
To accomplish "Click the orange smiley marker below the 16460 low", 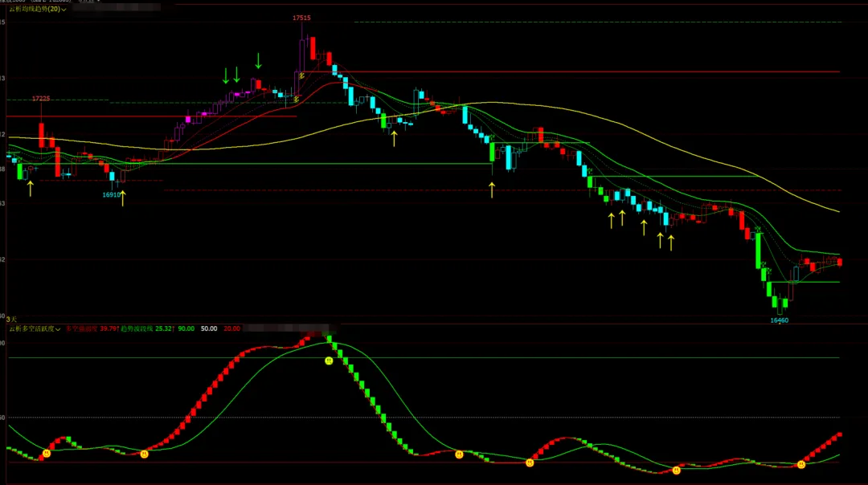I will click(x=801, y=465).
